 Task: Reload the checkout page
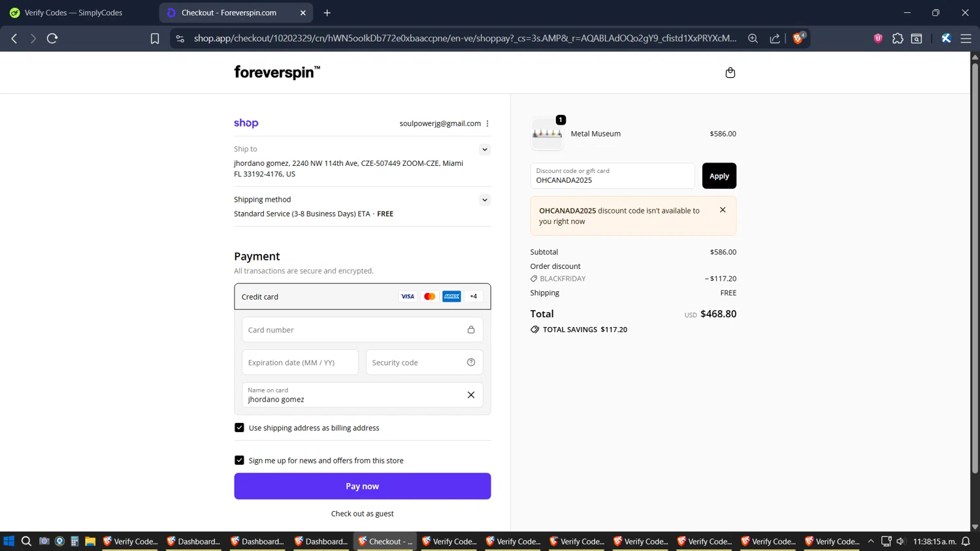click(x=52, y=39)
